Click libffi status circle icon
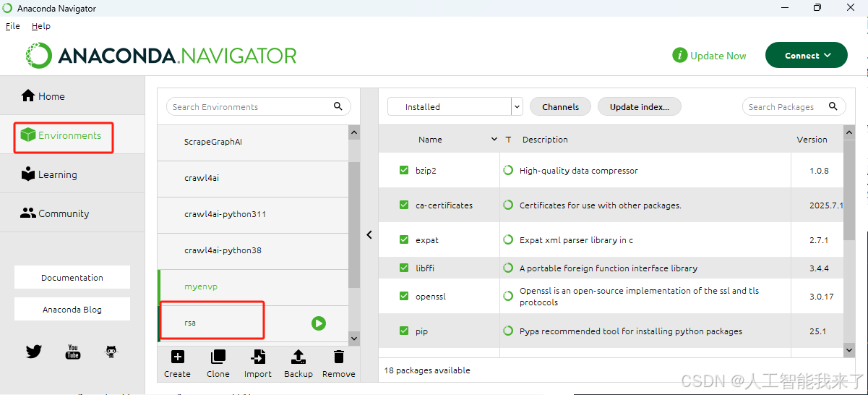 509,268
